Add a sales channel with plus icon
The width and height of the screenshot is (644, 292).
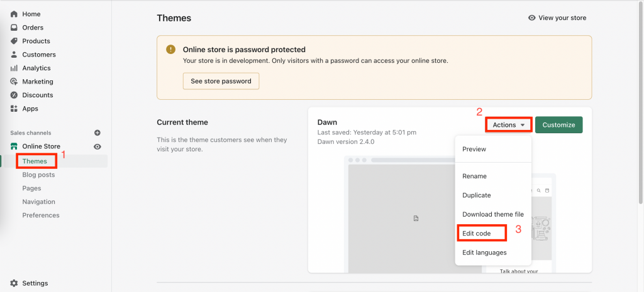pyautogui.click(x=97, y=133)
